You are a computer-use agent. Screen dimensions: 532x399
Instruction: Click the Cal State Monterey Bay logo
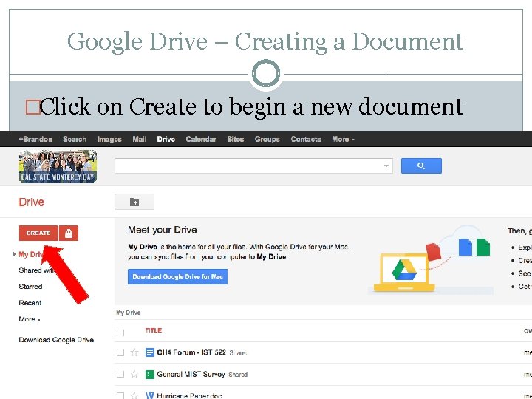(58, 166)
